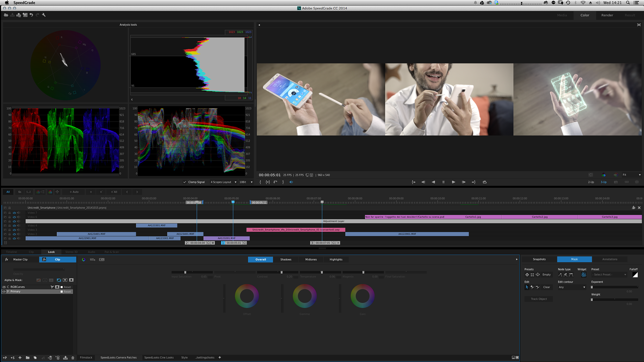Open the 4 Scopes Layout dropdown
The width and height of the screenshot is (644, 362).
223,182
